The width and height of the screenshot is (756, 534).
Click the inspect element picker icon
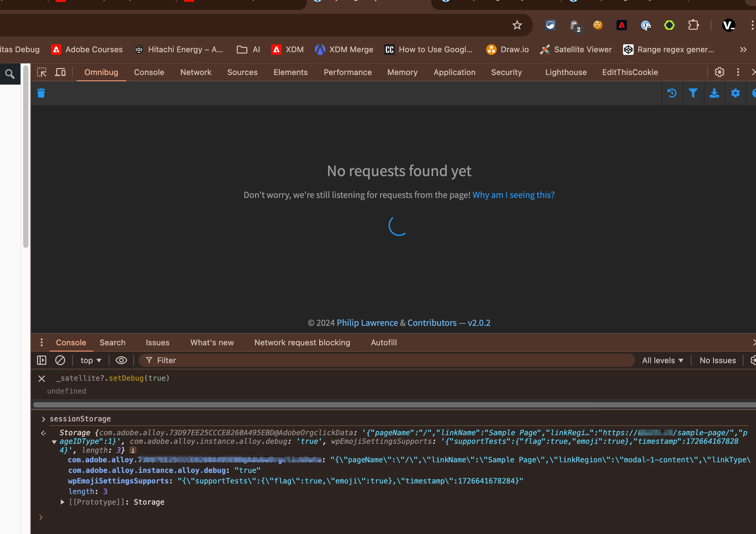[42, 72]
